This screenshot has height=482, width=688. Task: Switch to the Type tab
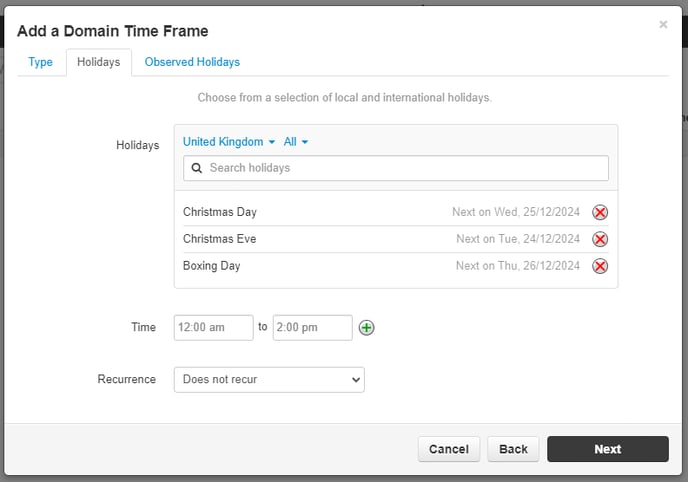click(x=40, y=62)
